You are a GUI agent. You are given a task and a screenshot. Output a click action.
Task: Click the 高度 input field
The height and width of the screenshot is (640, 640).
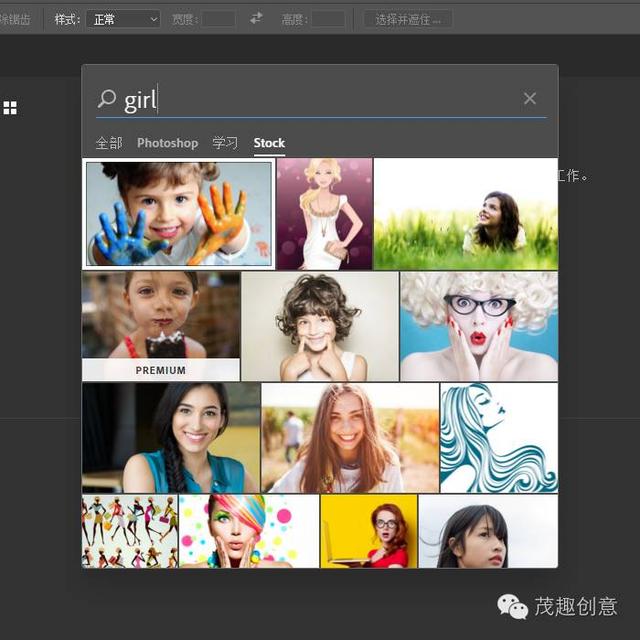coord(328,19)
